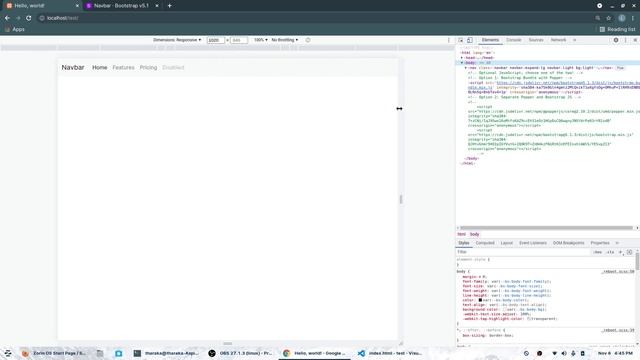Open the background-color swatch in body rule
This screenshot has width=640, height=360.
pyautogui.click(x=505, y=309)
